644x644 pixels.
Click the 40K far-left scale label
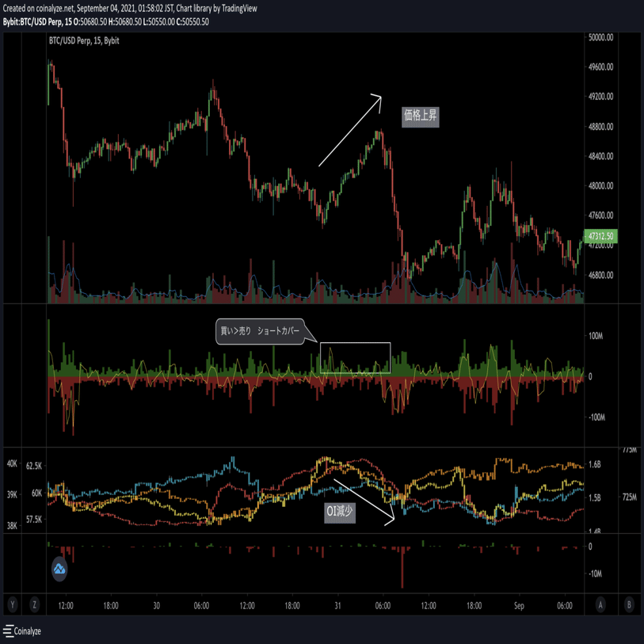(x=12, y=463)
